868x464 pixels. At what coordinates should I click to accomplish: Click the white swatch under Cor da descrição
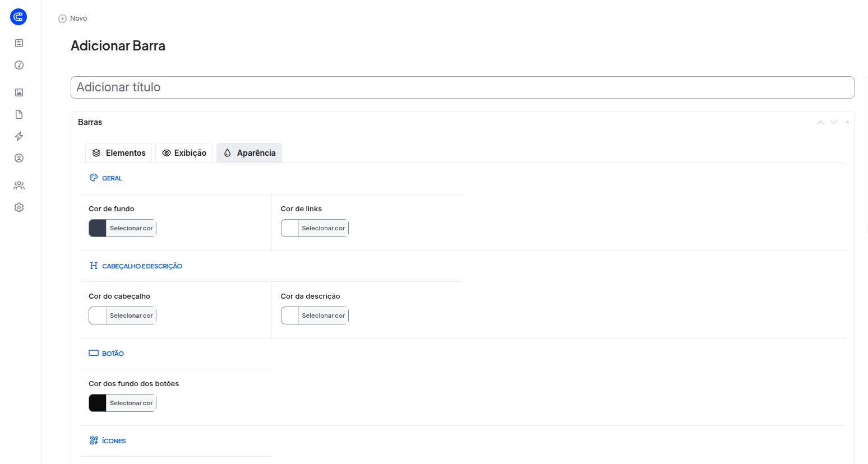tap(290, 315)
